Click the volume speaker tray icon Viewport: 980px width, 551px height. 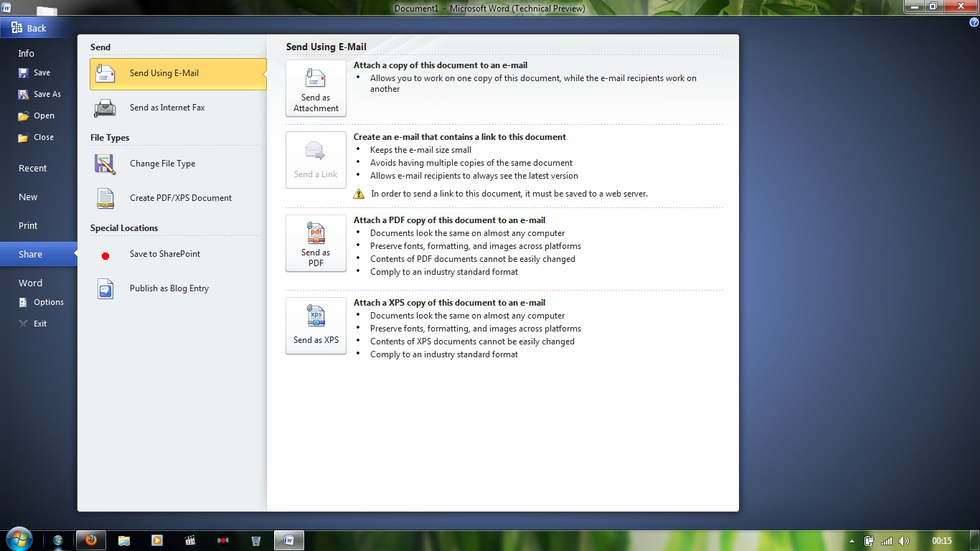[x=904, y=541]
